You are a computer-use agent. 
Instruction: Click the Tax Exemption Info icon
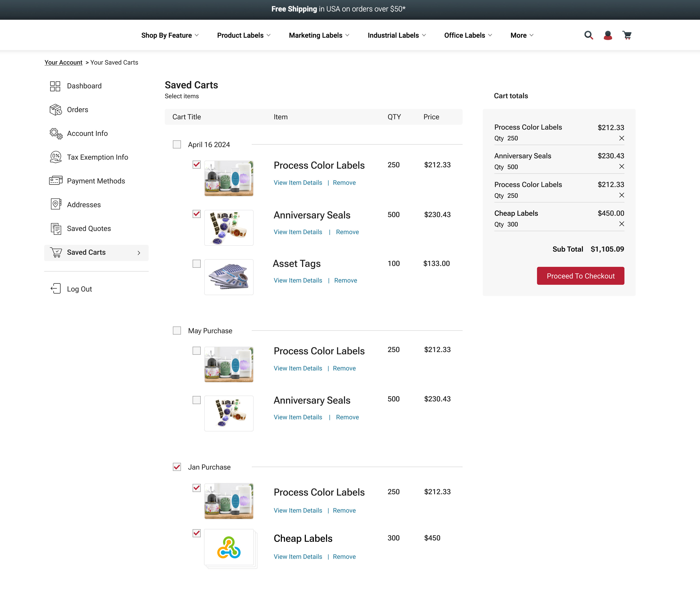point(56,157)
